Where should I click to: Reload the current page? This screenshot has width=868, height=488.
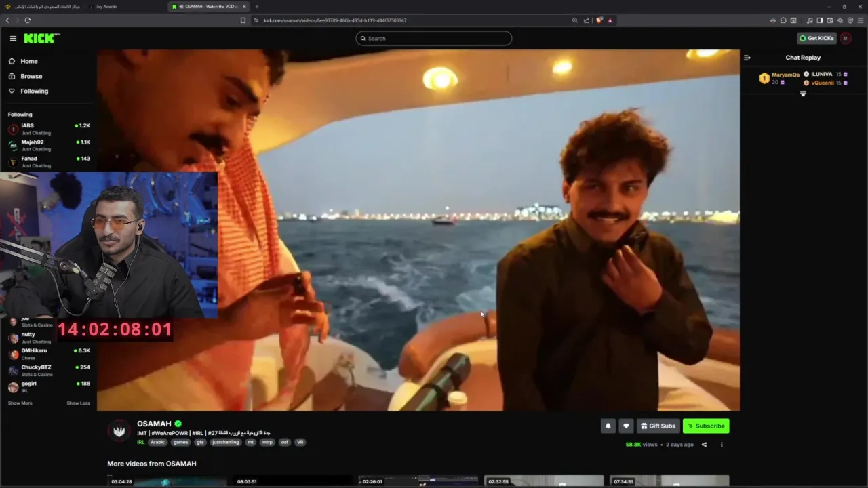coord(28,20)
